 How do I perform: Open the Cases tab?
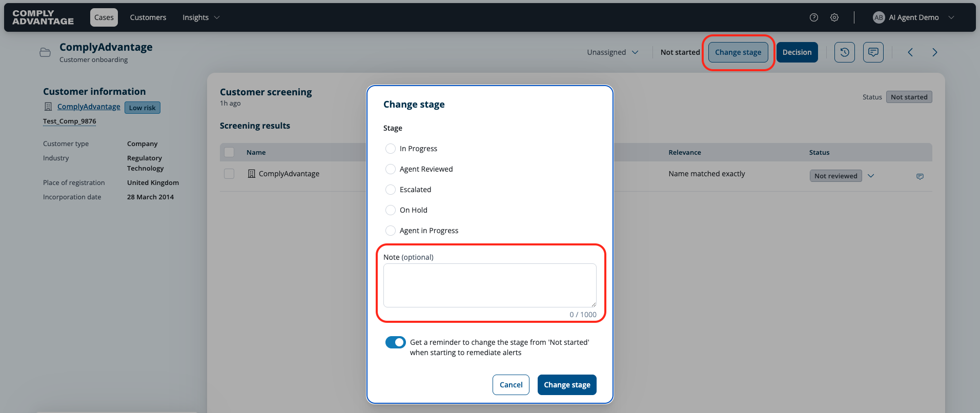coord(104,17)
